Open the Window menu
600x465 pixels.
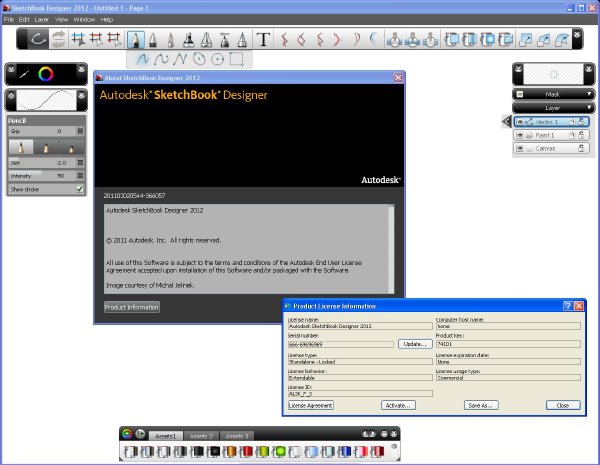pos(84,20)
